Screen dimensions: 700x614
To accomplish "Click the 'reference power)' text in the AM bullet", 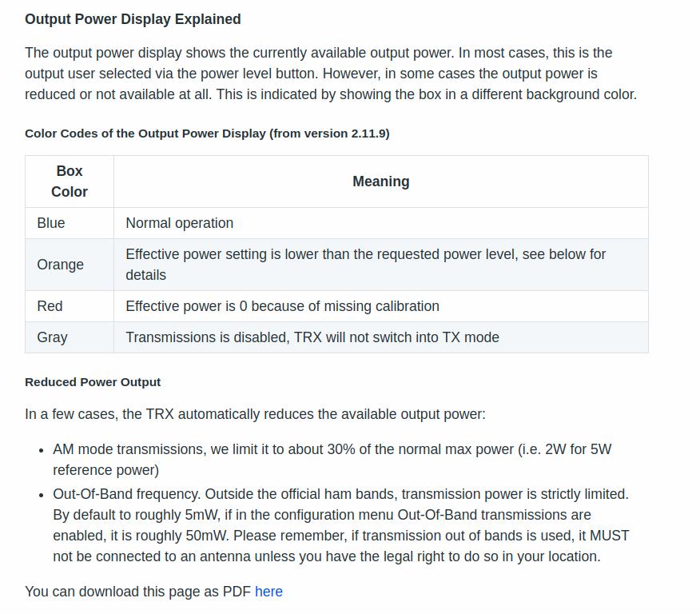I will [x=105, y=470].
